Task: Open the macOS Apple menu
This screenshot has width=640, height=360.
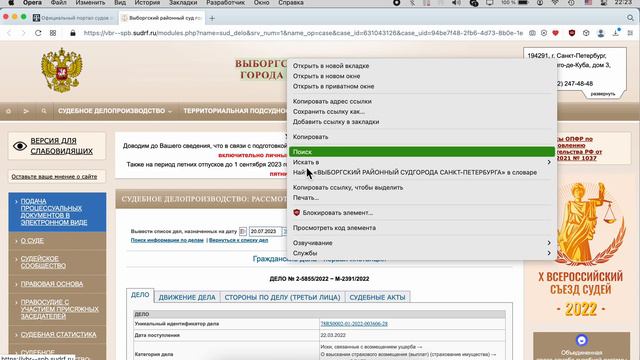Action: point(11,2)
